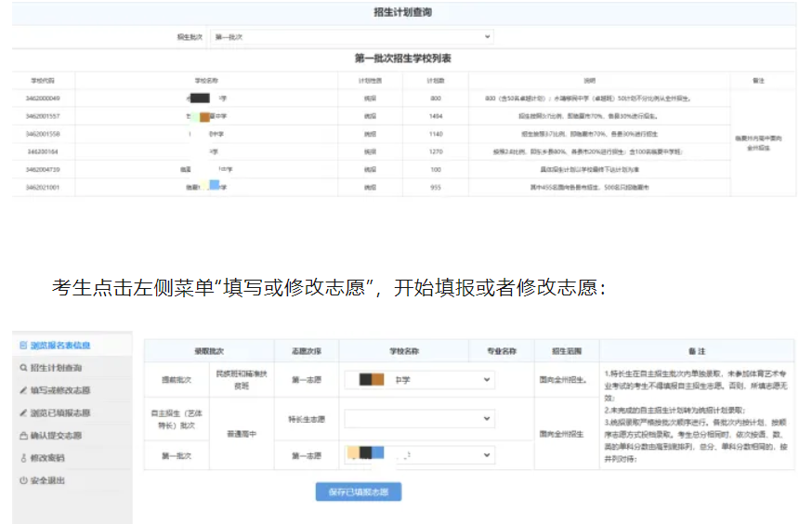Click the lock icon beside 确认提交志愿
This screenshot has width=812, height=524.
pyautogui.click(x=23, y=435)
